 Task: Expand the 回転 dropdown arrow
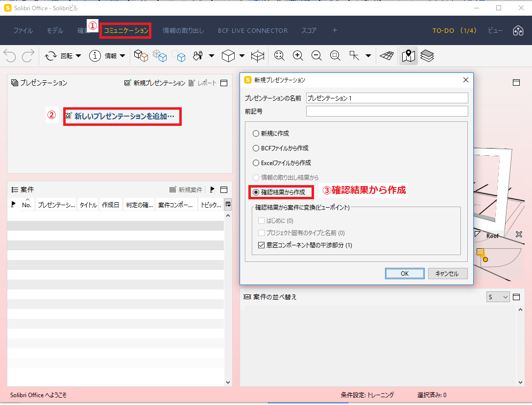78,56
